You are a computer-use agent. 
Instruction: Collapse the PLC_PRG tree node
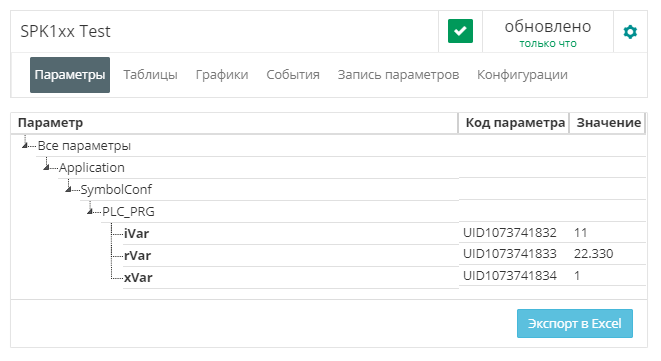[x=90, y=211]
